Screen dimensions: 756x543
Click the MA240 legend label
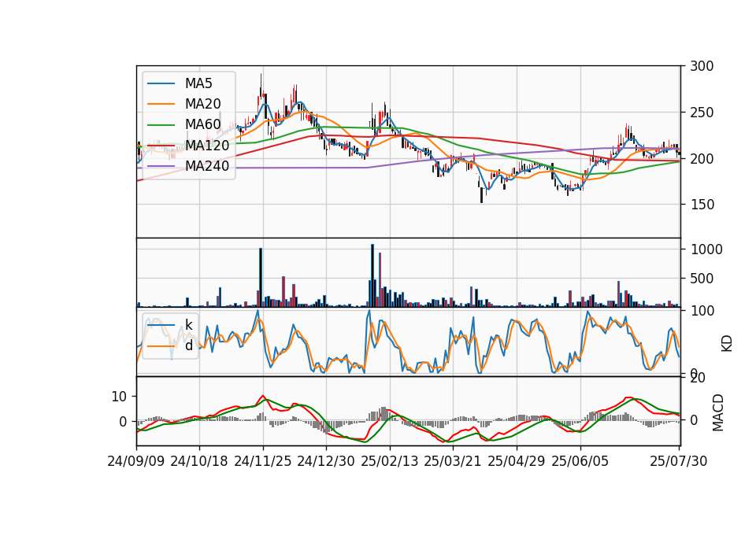click(207, 166)
